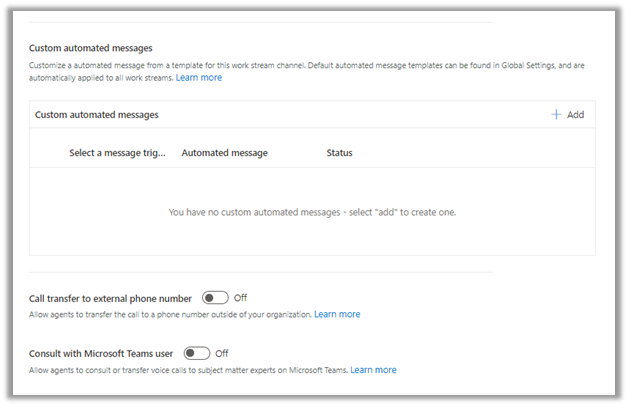Screen dimensions: 628x406
Task: Click the outside phone number description text
Action: pyautogui.click(x=170, y=314)
